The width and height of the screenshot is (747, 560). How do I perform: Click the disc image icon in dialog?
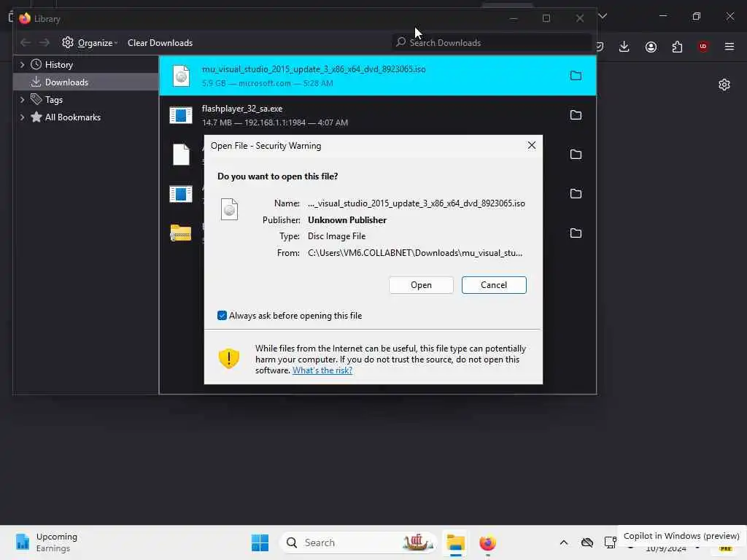click(x=229, y=209)
